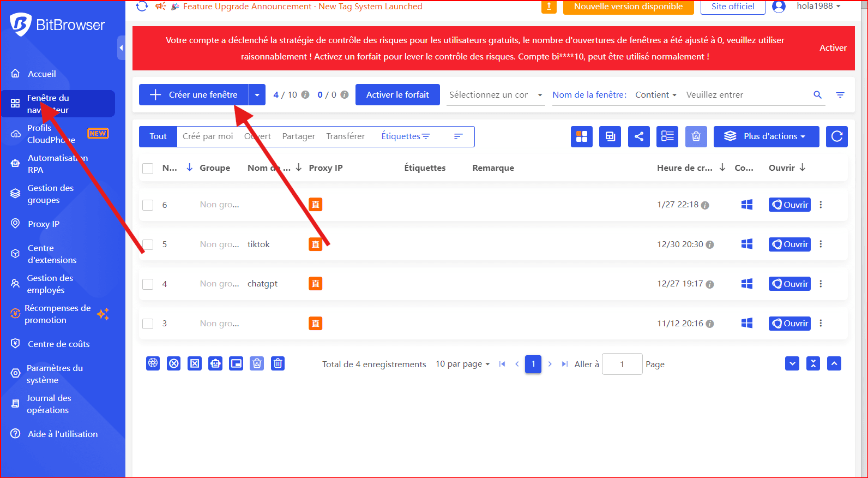Viewport: 868px width, 478px height.
Task: Click the trash icon in bottom toolbar
Action: [x=278, y=363]
